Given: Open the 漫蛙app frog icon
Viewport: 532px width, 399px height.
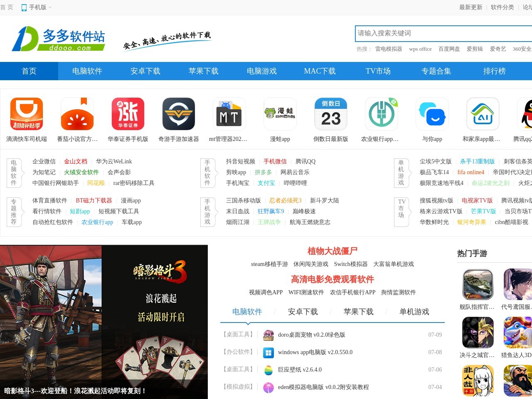Looking at the screenshot, I should pyautogui.click(x=280, y=113).
